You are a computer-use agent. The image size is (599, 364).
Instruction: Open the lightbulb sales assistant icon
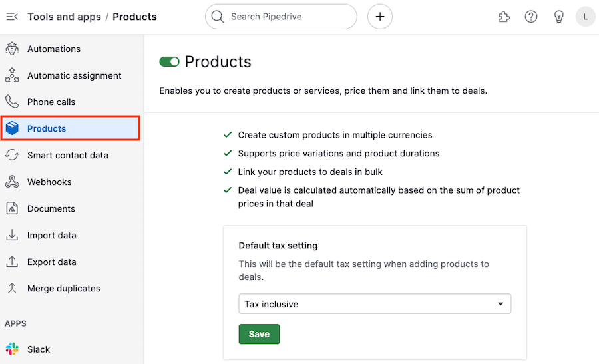coord(558,17)
